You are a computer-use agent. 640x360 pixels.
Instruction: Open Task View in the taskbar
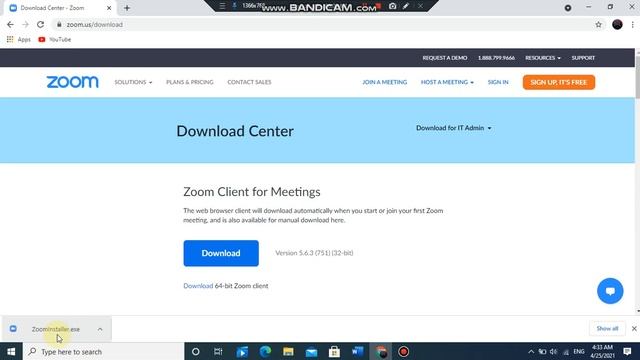click(218, 351)
